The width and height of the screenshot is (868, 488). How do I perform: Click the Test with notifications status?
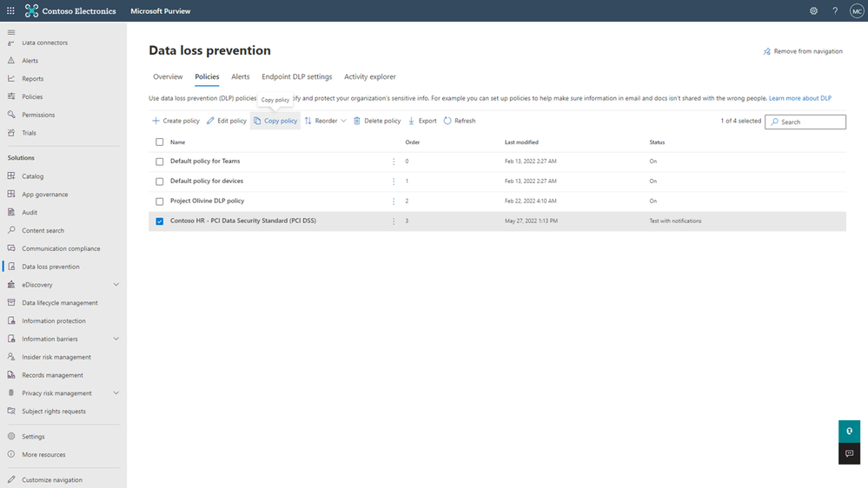tap(675, 221)
